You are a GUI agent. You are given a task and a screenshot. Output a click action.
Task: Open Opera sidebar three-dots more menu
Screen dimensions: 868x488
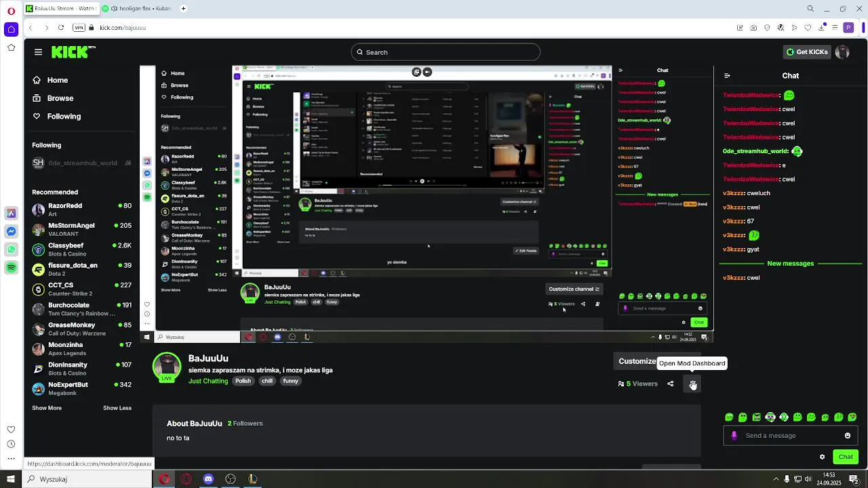click(x=11, y=460)
